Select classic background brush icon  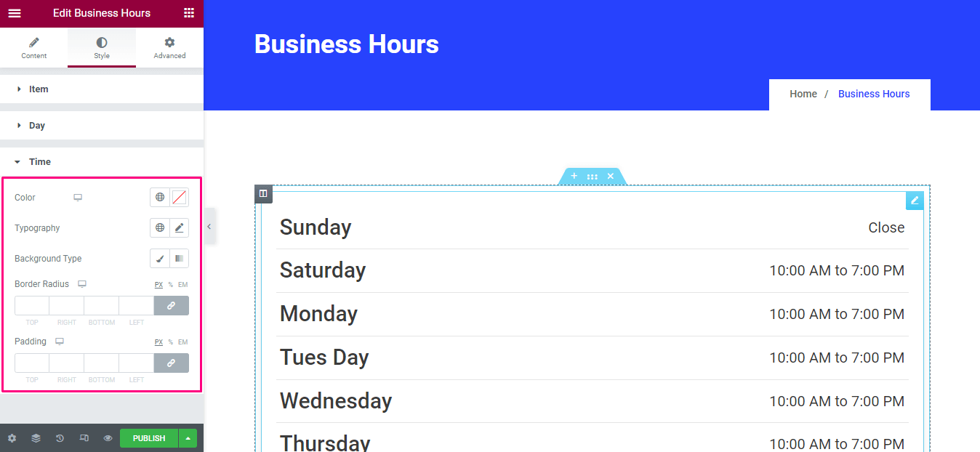(160, 259)
